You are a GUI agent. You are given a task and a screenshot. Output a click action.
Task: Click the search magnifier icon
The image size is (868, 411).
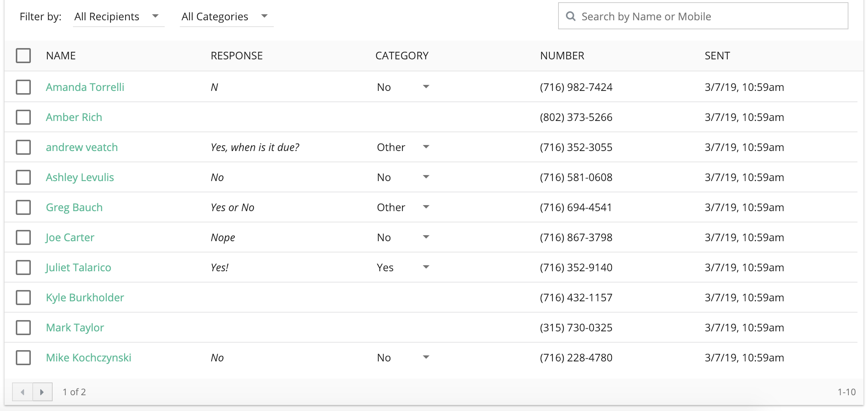coord(571,16)
